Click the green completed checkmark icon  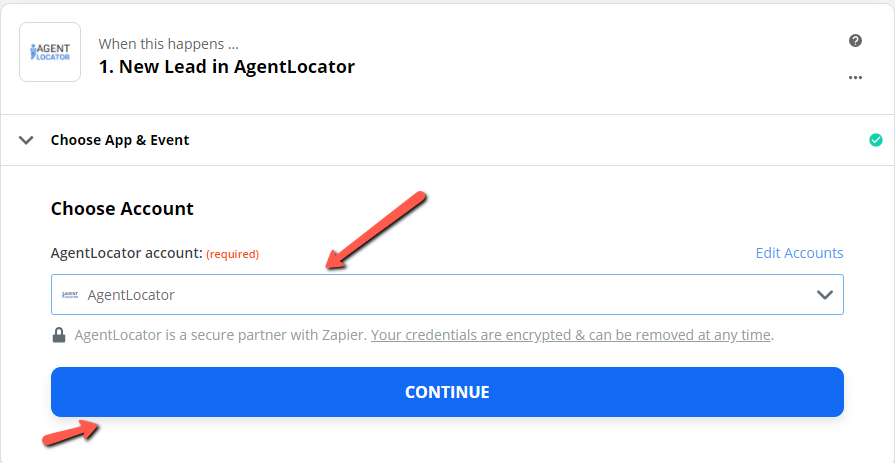coord(876,140)
